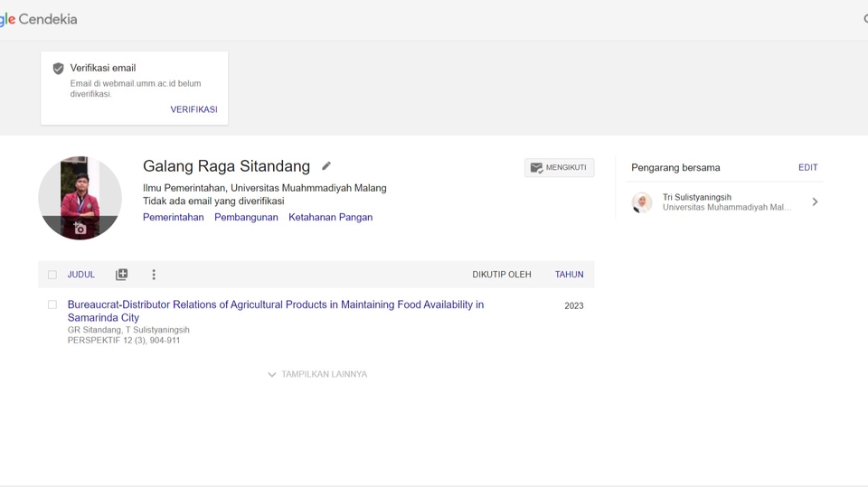Viewport: 868px width, 487px height.
Task: Click the add article plus icon
Action: click(x=122, y=275)
